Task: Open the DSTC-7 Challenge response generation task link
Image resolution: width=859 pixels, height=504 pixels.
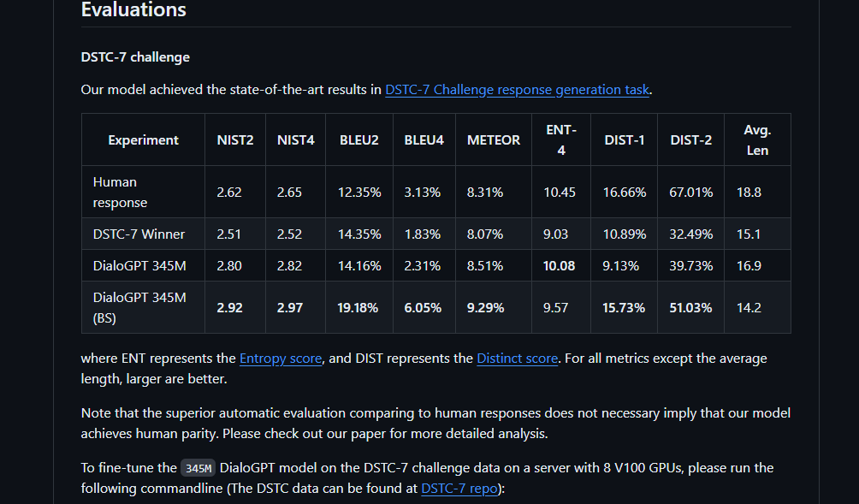Action: coord(517,90)
